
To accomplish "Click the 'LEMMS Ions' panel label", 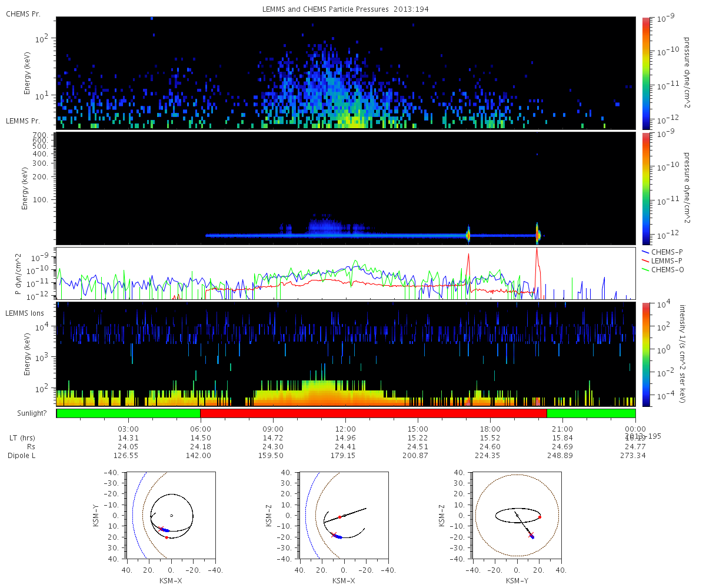I will (25, 312).
